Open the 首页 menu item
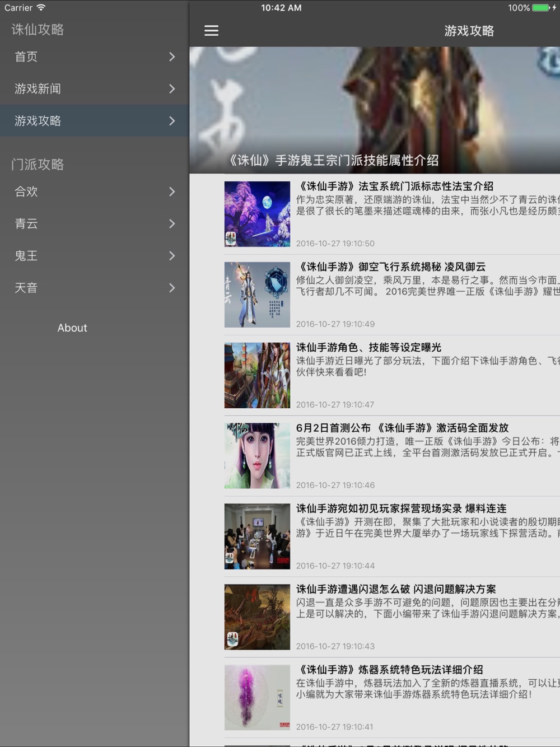This screenshot has height=747, width=560. 95,57
